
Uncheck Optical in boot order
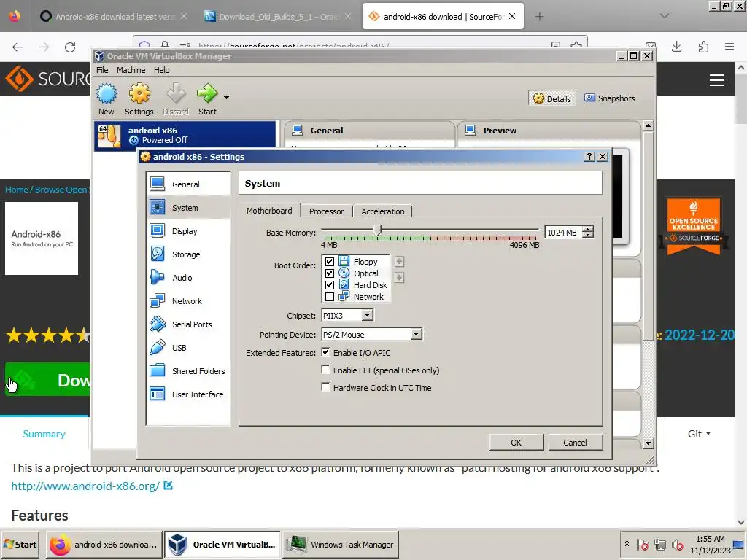point(329,273)
